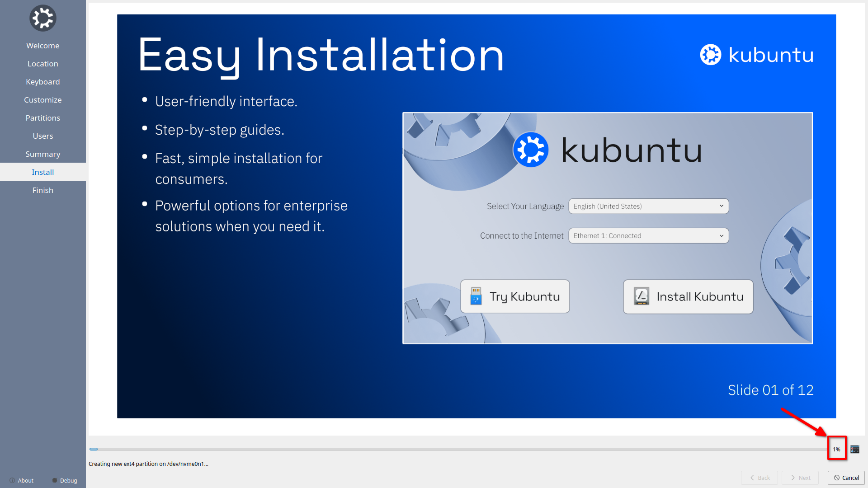Open the Select Your Language dropdown
The image size is (868, 488).
[648, 206]
